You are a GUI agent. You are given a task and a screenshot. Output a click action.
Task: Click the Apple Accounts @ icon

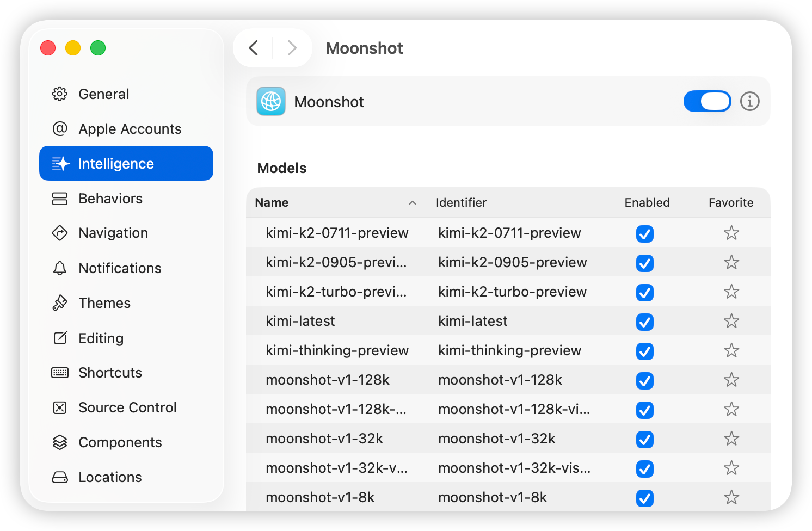[59, 128]
